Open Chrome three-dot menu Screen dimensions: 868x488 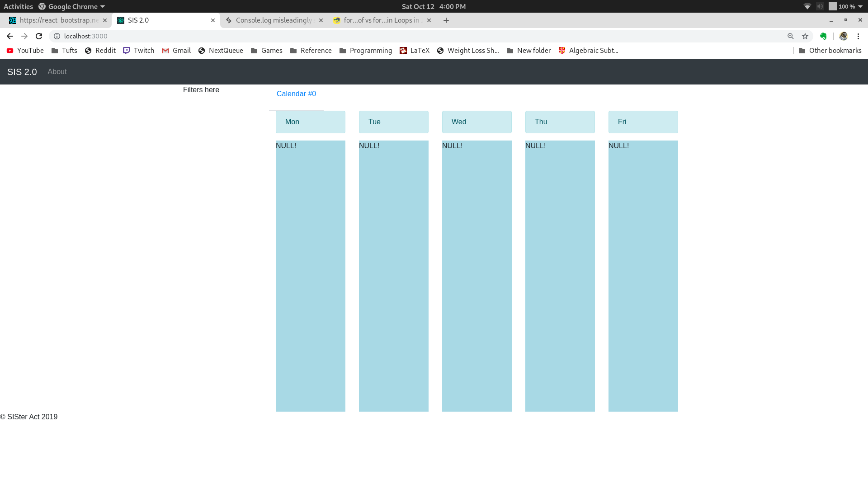[858, 36]
